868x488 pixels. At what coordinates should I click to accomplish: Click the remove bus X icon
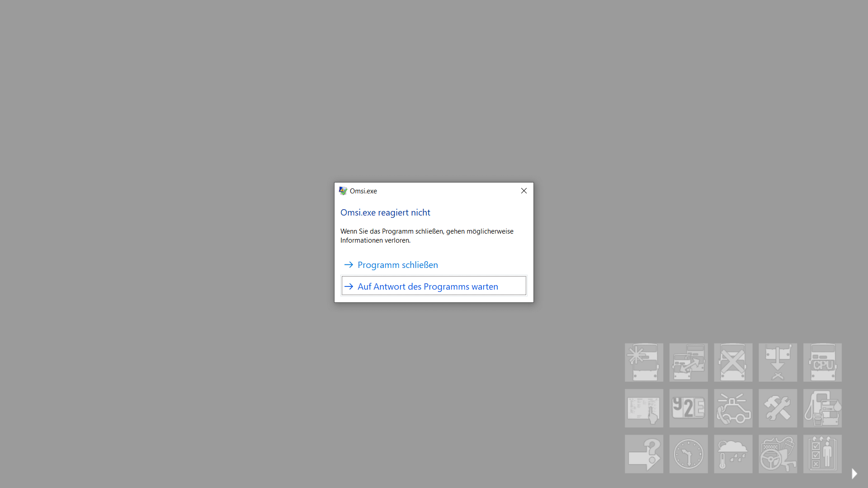click(733, 362)
